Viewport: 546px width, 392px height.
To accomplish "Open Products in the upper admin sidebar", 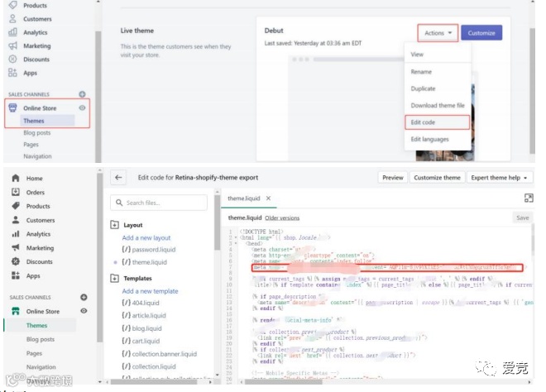I will click(35, 6).
